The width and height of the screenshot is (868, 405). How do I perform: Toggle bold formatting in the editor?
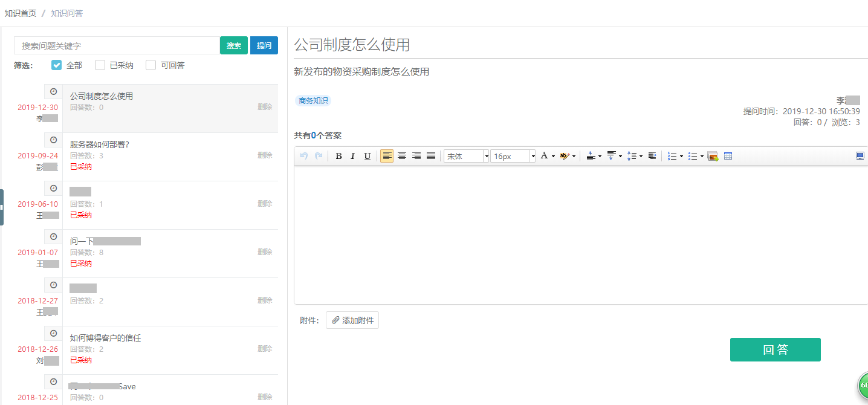tap(338, 156)
